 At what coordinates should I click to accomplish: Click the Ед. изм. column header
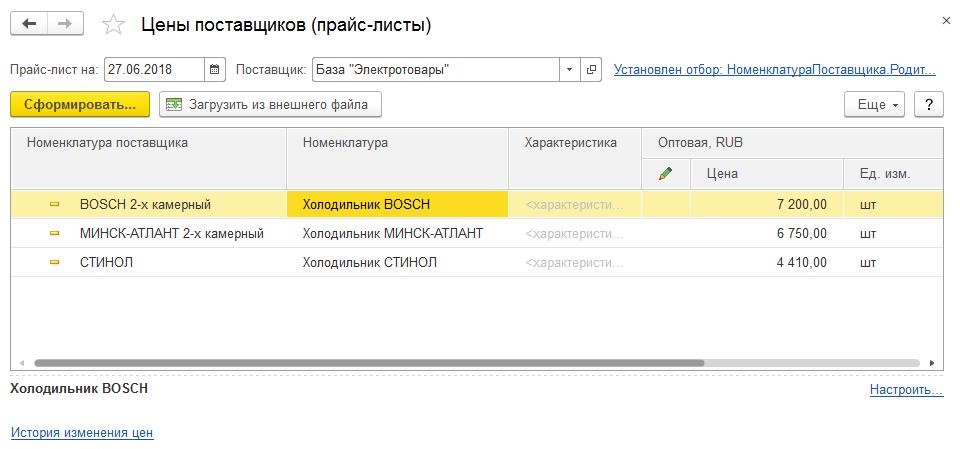(x=893, y=173)
